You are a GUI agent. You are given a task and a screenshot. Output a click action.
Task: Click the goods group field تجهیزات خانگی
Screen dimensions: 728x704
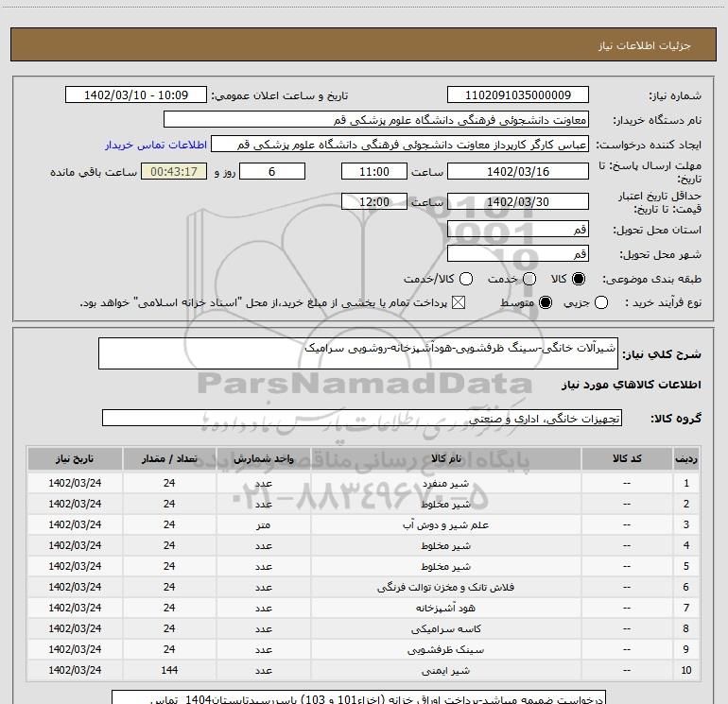click(x=362, y=418)
